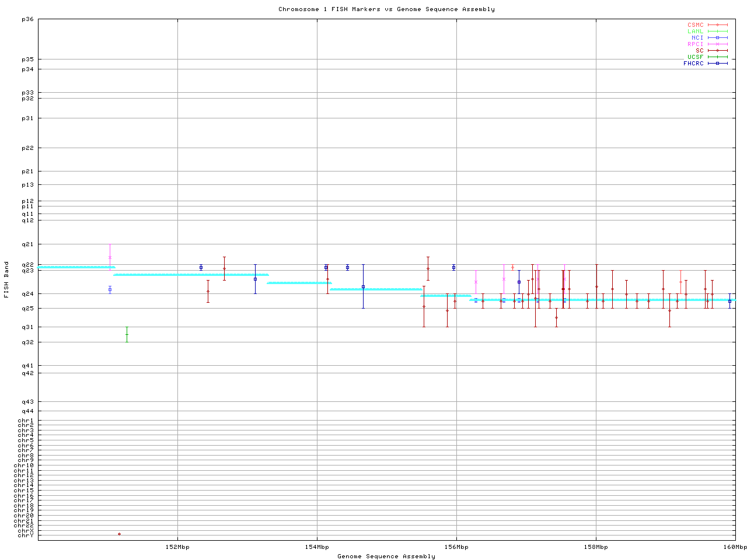
Task: Click the CSMC legend marker sample
Action: pos(717,25)
